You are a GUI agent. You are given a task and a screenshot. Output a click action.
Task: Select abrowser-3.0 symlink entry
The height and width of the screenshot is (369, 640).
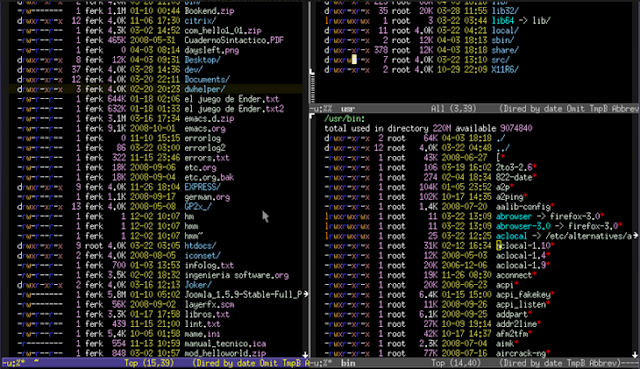523,227
